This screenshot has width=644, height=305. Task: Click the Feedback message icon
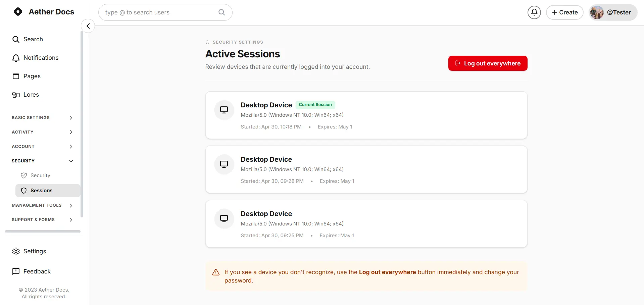point(16,271)
